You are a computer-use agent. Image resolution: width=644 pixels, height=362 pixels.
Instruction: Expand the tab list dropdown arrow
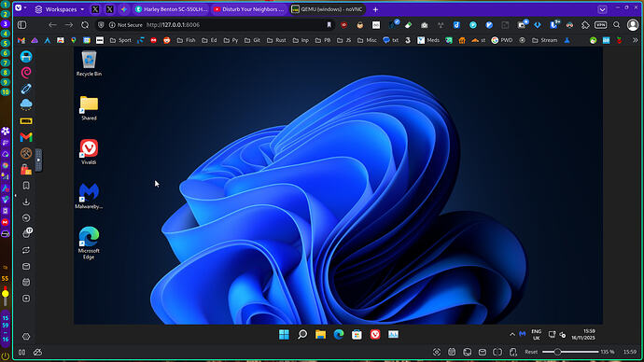point(603,9)
